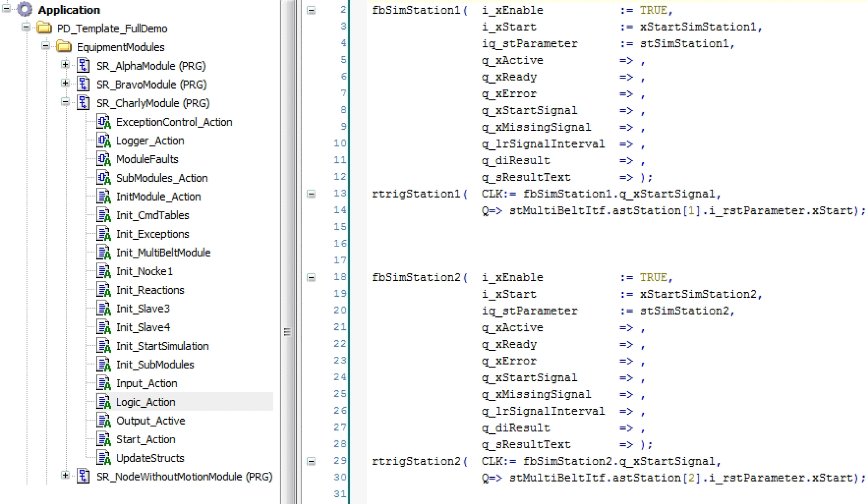Screen dimensions: 867x504
Task: Expand the SR_BravoModule tree node
Action: (x=65, y=83)
